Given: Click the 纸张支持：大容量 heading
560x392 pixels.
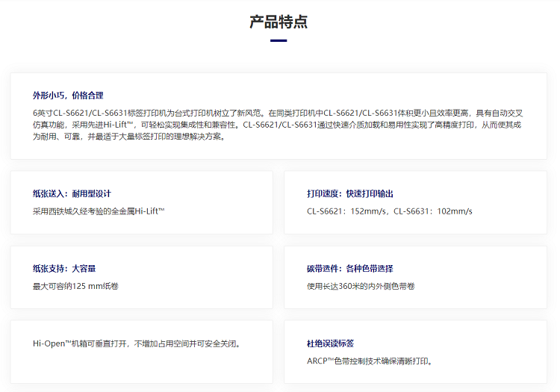Looking at the screenshot, I should (x=64, y=269).
